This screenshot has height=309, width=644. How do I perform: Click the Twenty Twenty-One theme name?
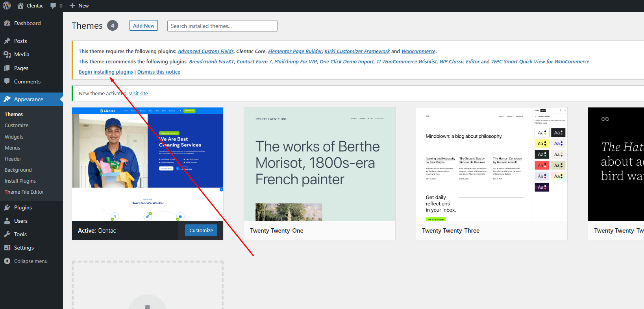(277, 231)
